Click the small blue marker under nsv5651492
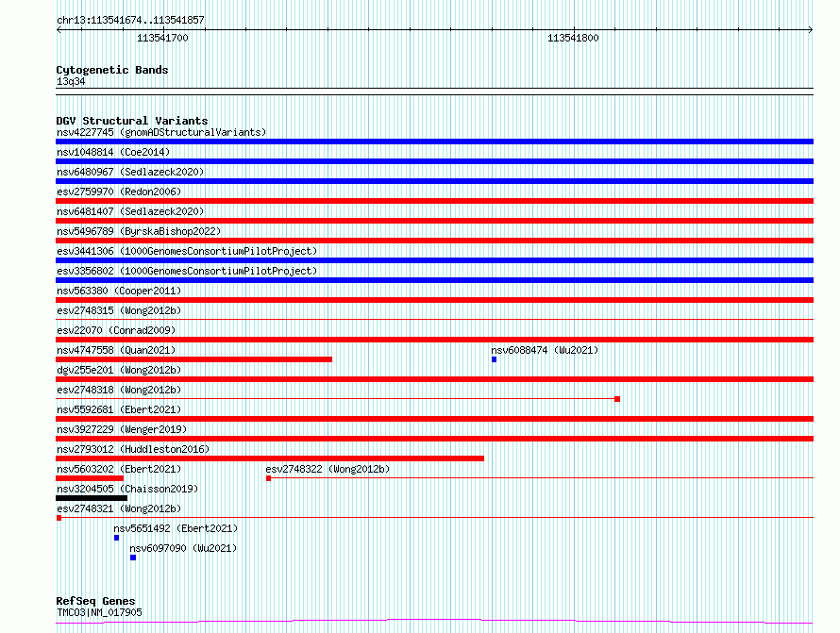Screen dimensions: 840x633 116,538
